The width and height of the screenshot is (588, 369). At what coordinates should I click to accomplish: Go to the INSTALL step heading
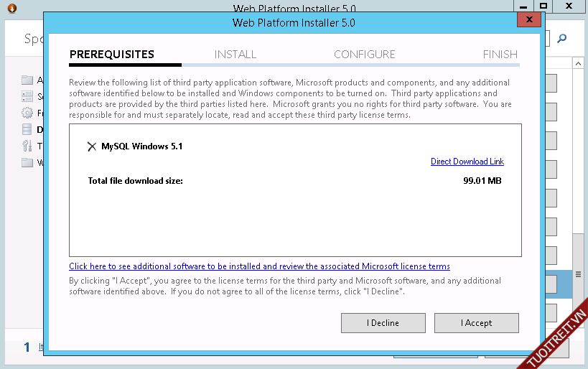click(x=235, y=55)
